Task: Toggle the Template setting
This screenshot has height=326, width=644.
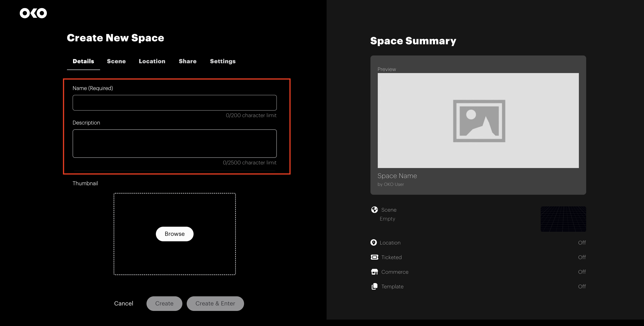Action: (x=582, y=286)
